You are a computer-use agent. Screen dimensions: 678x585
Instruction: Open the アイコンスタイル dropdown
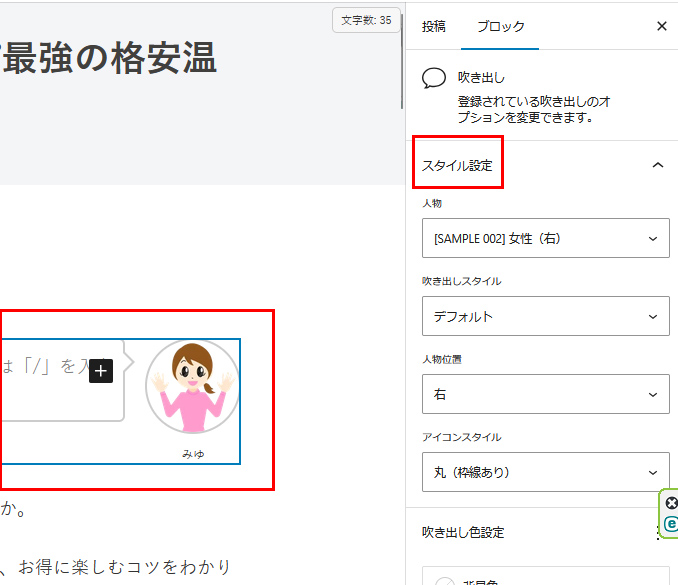tap(545, 472)
